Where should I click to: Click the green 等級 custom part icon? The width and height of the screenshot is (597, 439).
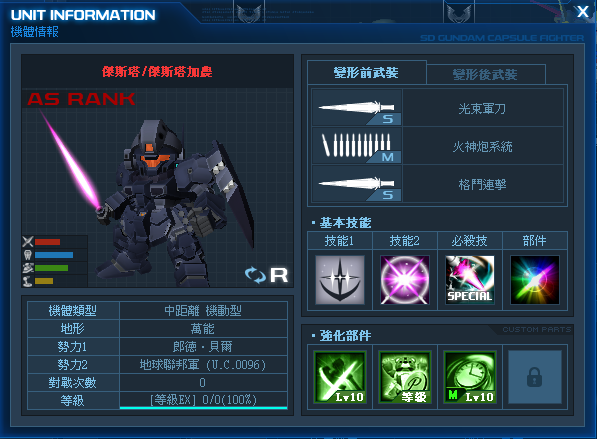tap(405, 377)
